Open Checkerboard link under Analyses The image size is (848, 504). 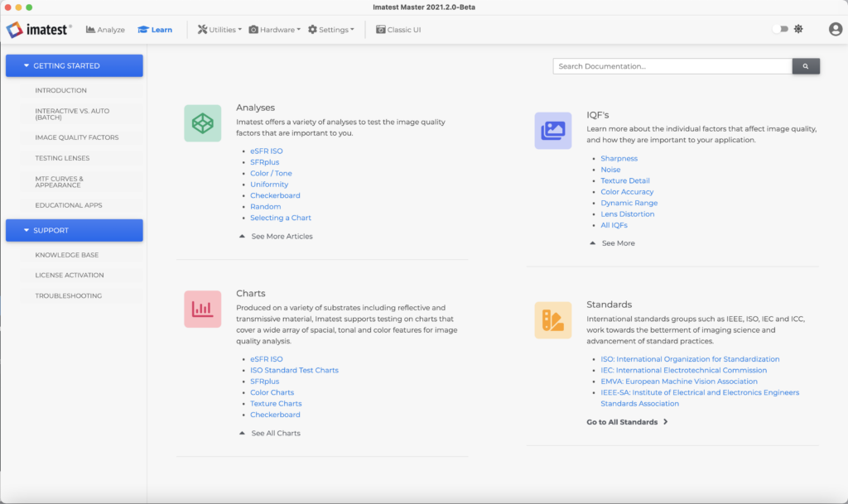click(275, 195)
